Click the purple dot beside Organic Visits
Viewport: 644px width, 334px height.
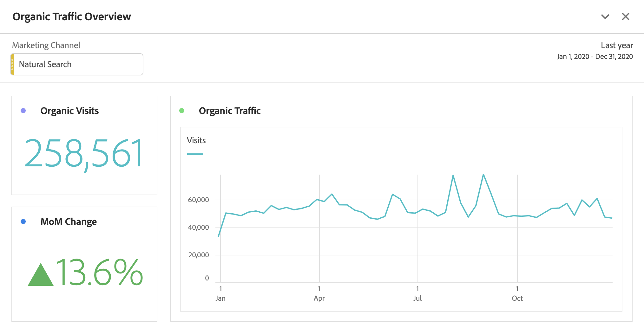(x=22, y=111)
